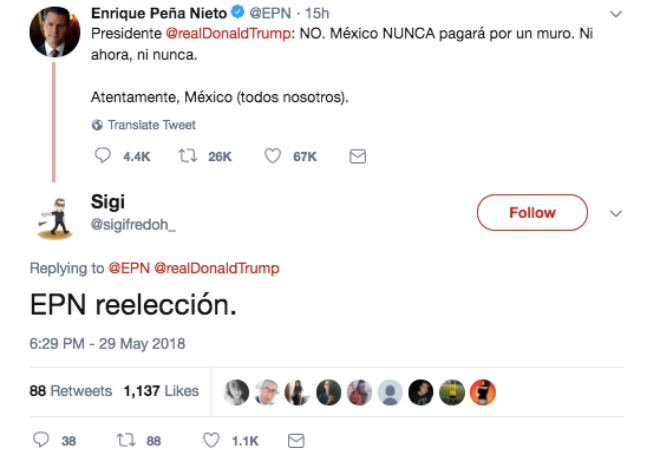660x450 pixels.
Task: Follow the Sigi account
Action: click(532, 213)
